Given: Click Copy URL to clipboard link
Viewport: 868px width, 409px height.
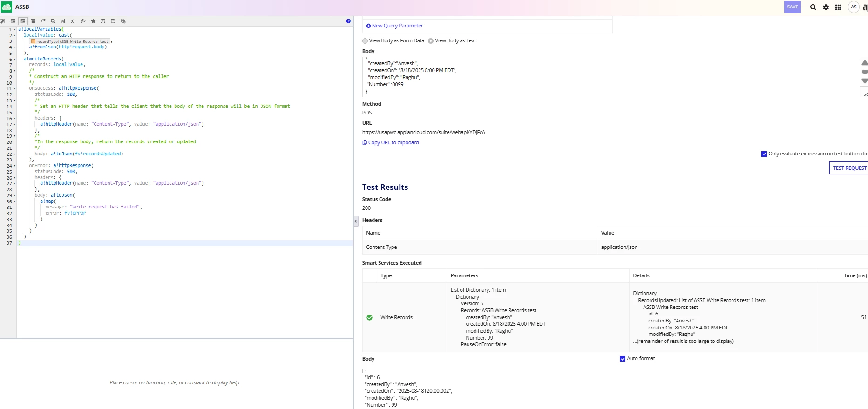Looking at the screenshot, I should tap(393, 142).
